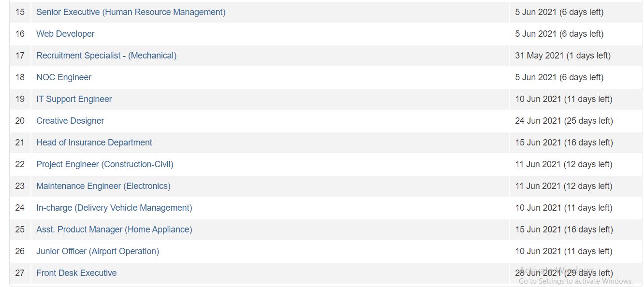
Task: Click serial number 15 cell
Action: (20, 12)
